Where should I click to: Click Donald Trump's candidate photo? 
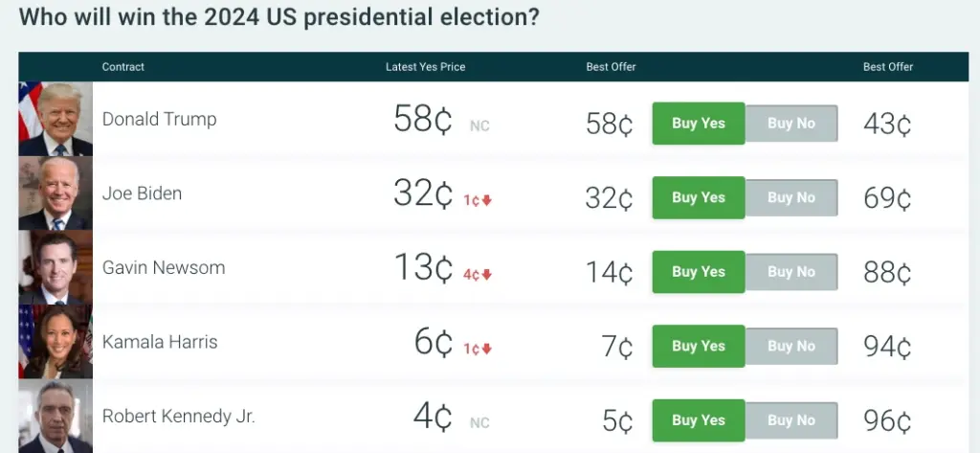(56, 119)
